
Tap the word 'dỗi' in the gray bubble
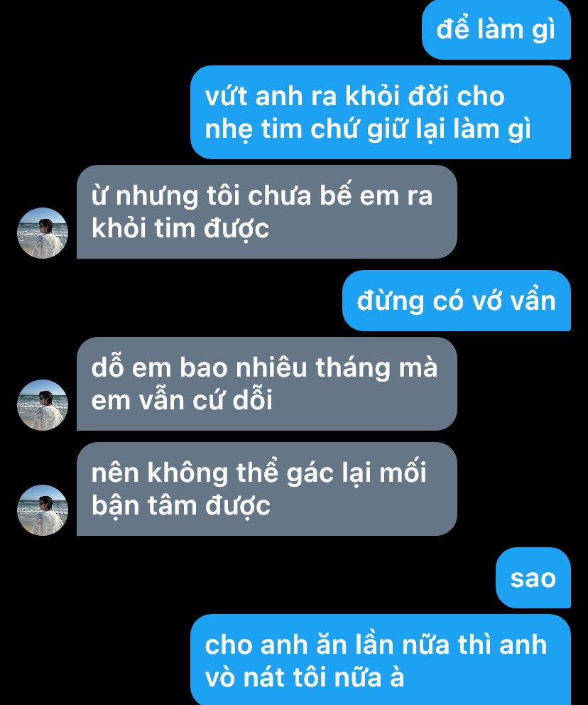[252, 399]
